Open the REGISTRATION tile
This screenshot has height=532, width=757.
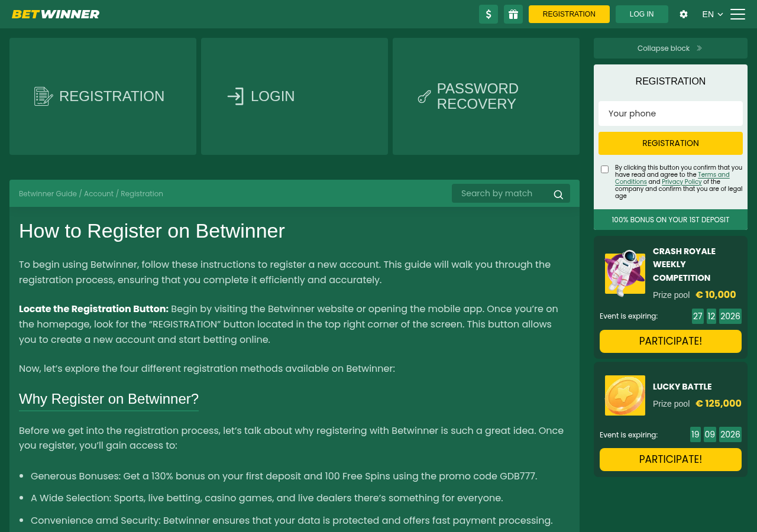103,96
